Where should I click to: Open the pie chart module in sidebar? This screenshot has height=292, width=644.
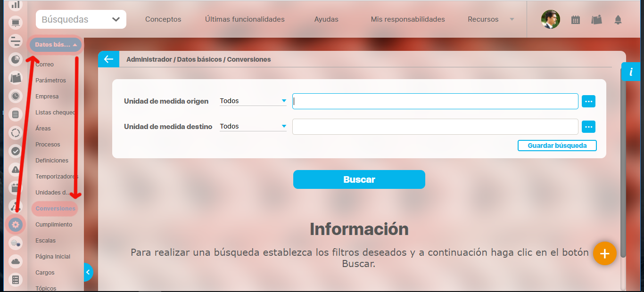(x=16, y=59)
